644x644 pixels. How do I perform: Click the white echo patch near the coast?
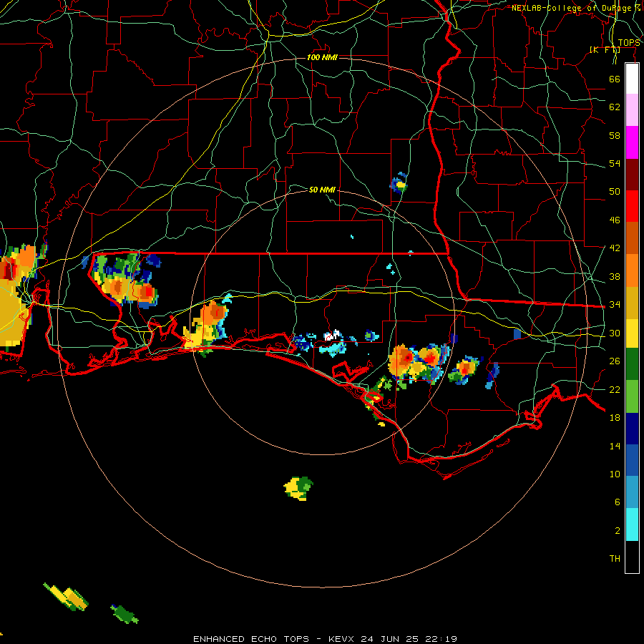click(x=333, y=335)
